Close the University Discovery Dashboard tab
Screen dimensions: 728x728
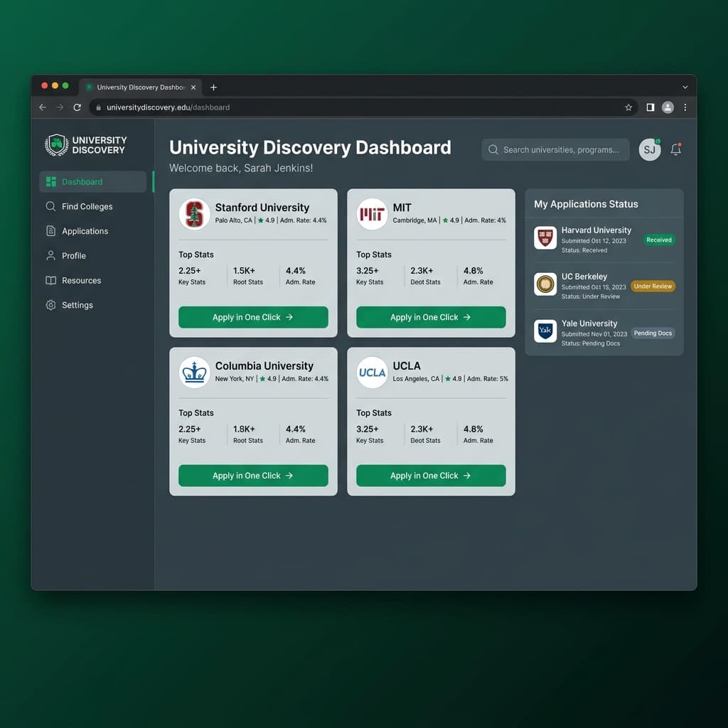193,87
